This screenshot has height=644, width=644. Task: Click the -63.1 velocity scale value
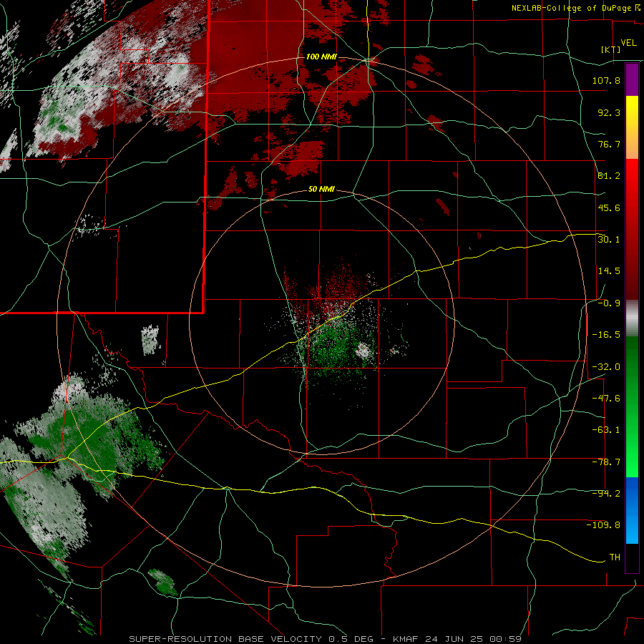pos(606,430)
